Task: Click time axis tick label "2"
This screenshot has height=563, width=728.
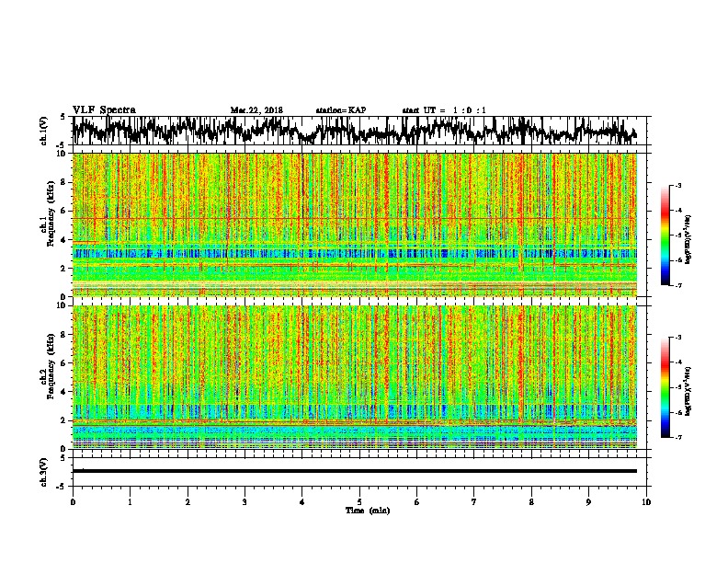Action: pos(188,502)
